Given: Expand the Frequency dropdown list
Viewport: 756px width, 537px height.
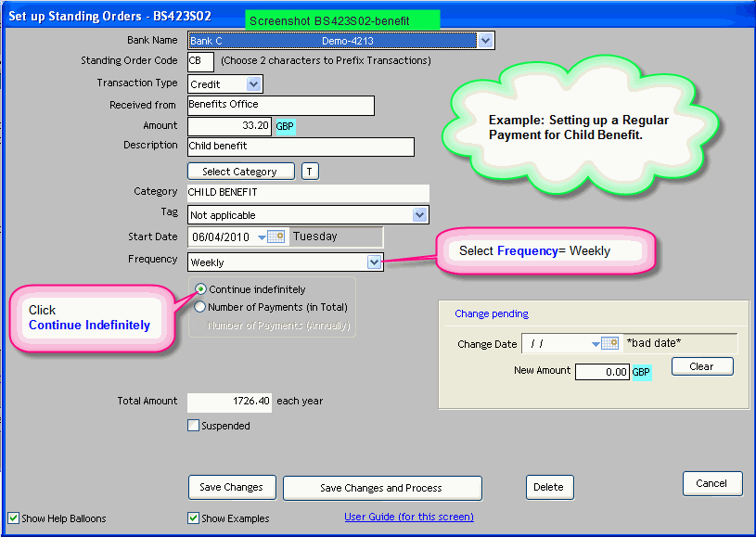Looking at the screenshot, I should (x=374, y=262).
